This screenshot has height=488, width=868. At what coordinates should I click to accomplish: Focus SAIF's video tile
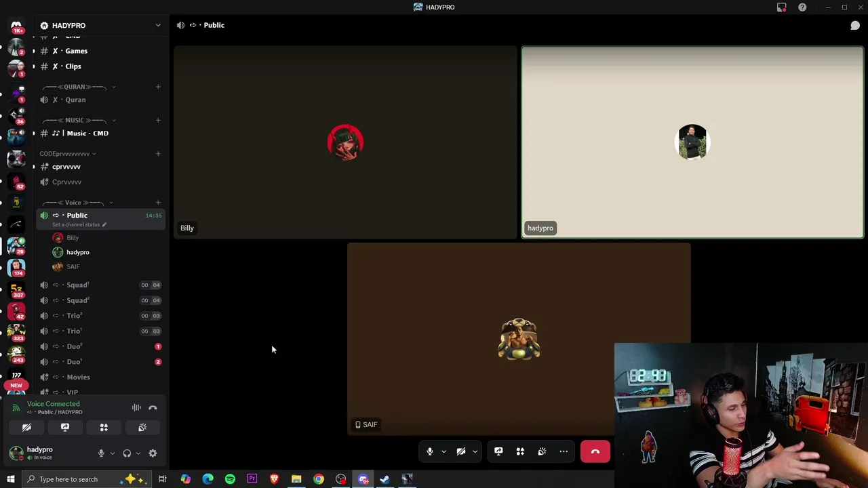click(x=519, y=339)
